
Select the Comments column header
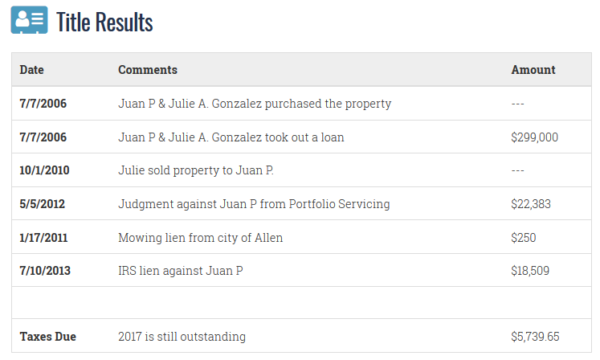coord(148,70)
